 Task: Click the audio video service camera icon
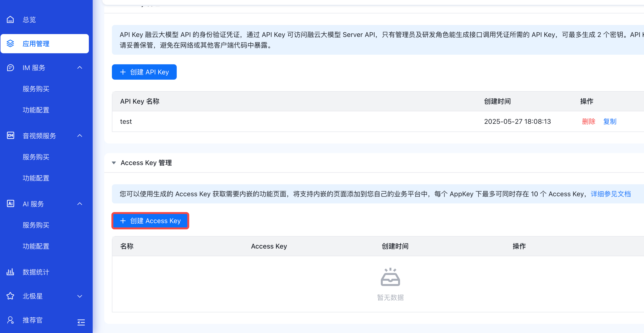click(10, 135)
